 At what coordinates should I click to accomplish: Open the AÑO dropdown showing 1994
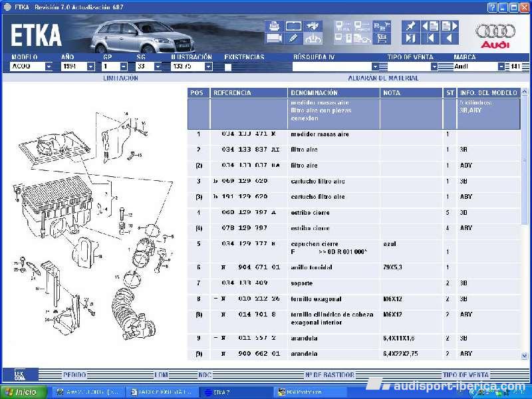click(90, 66)
